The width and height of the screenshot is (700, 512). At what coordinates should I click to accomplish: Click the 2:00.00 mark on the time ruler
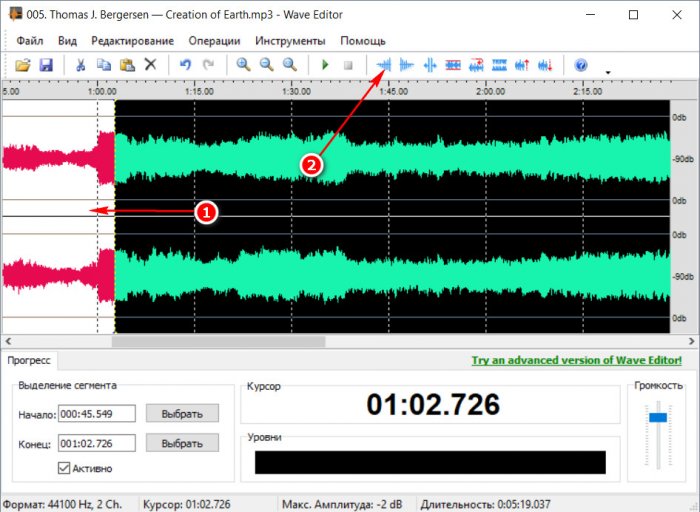[491, 92]
